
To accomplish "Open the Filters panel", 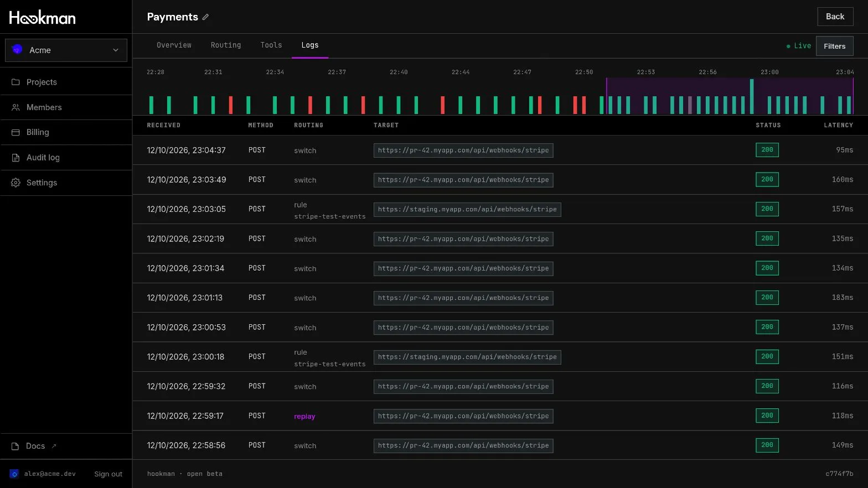I will [x=834, y=46].
